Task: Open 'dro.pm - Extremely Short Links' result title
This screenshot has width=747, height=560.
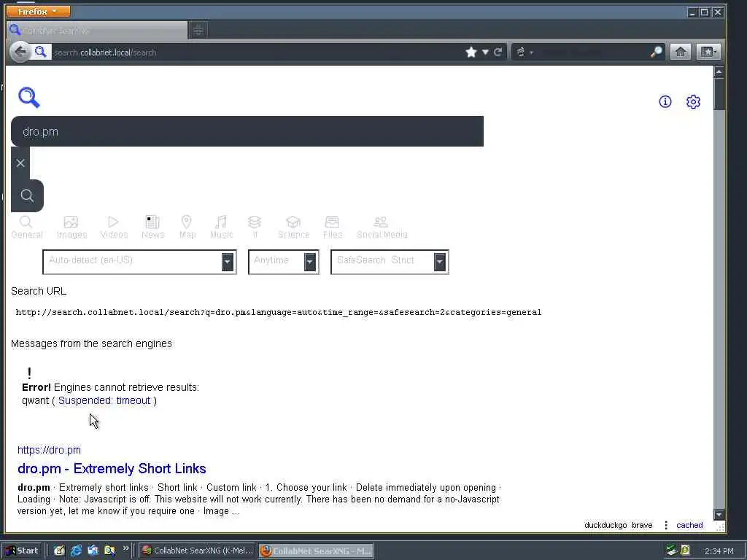Action: pos(112,469)
